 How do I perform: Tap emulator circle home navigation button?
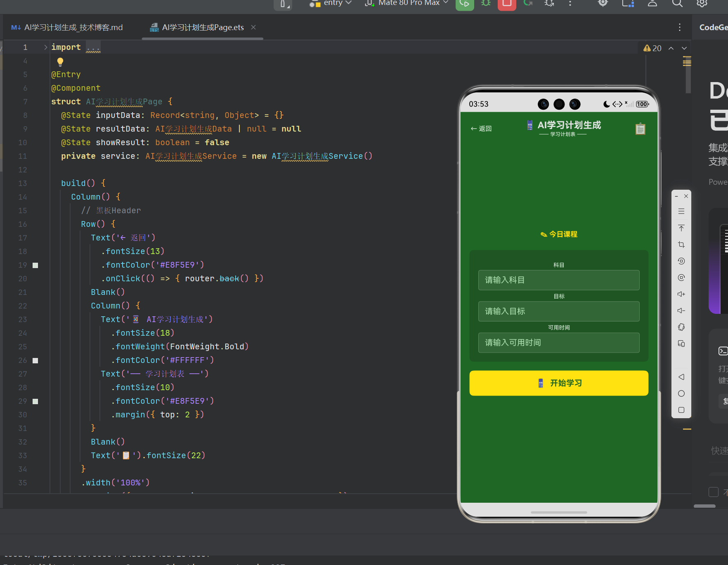[x=681, y=393]
